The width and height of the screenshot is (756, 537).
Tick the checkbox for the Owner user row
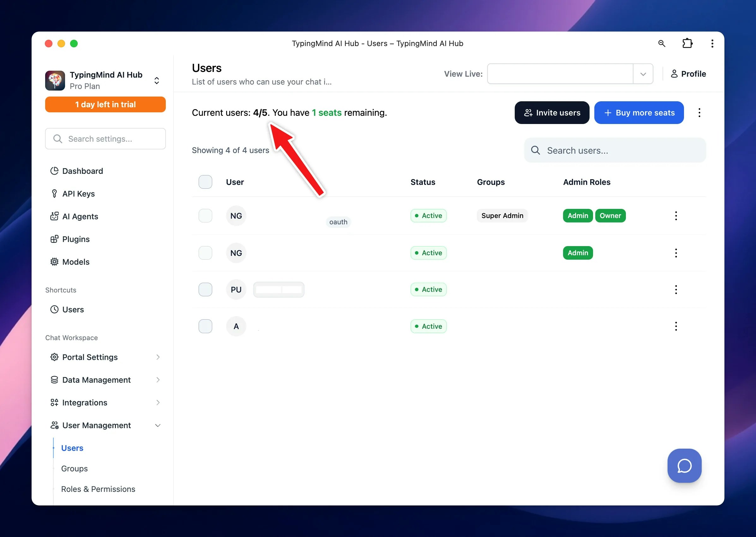coord(205,215)
